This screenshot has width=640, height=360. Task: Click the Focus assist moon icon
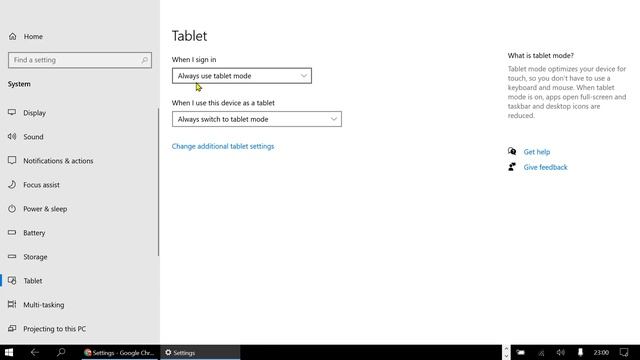(12, 184)
